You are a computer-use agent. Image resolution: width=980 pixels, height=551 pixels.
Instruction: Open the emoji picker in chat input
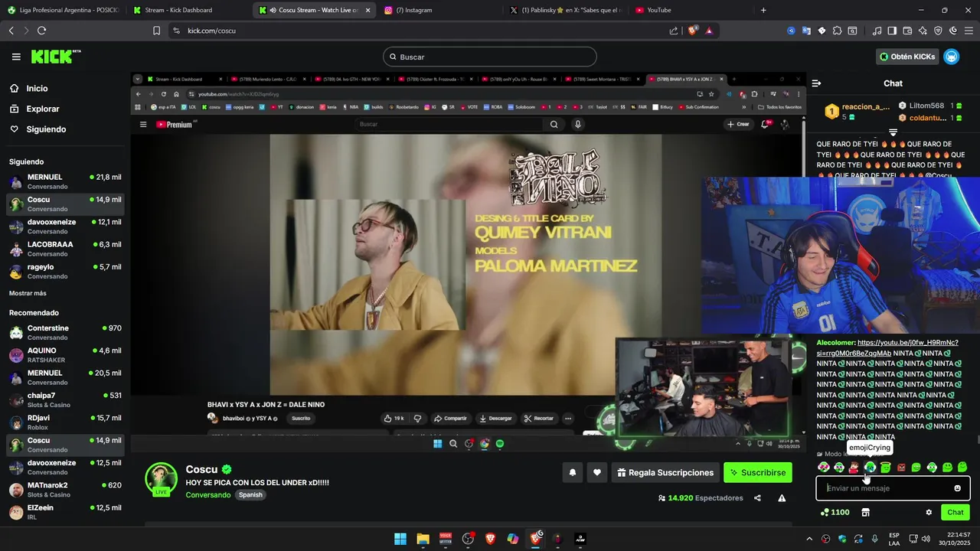pyautogui.click(x=957, y=488)
